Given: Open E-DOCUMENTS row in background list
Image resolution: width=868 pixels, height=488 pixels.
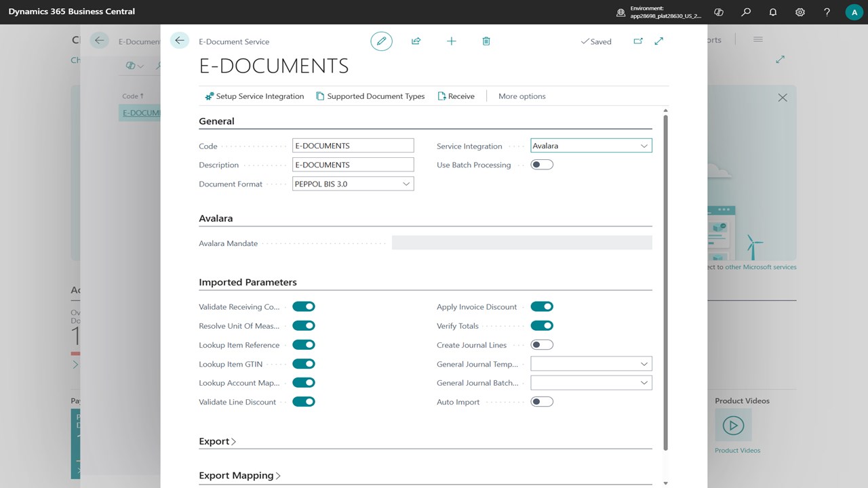Looking at the screenshot, I should (140, 113).
